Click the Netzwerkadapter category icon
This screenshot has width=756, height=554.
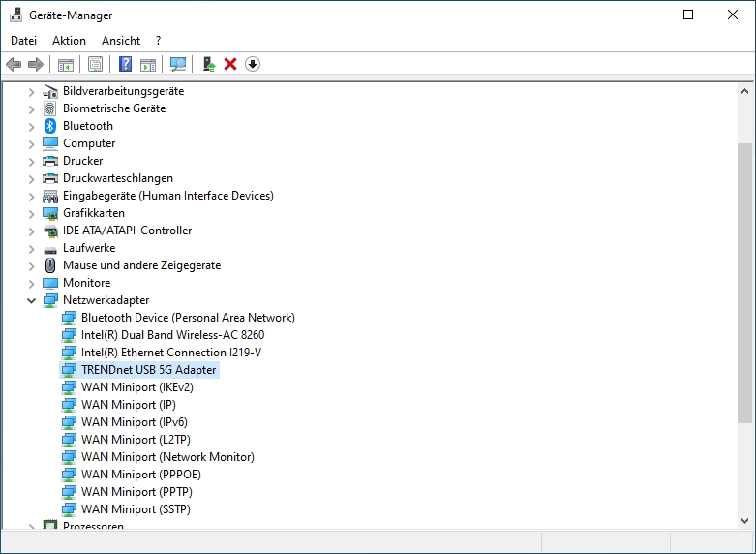50,300
